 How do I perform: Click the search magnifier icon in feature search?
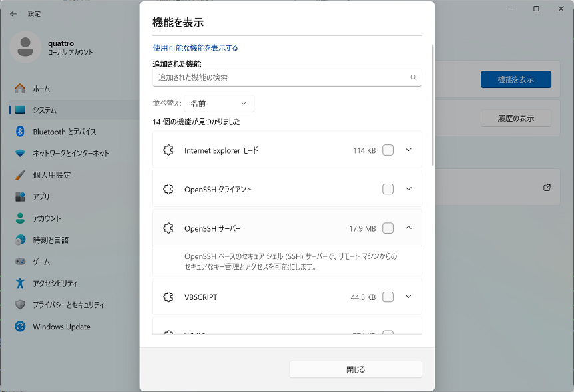(414, 77)
